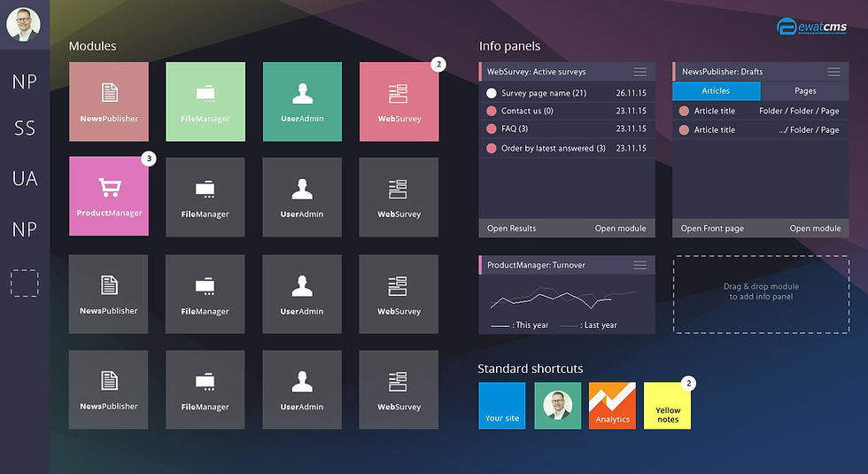868x474 pixels.
Task: Click Open Front page in Drafts panel
Action: tap(712, 229)
